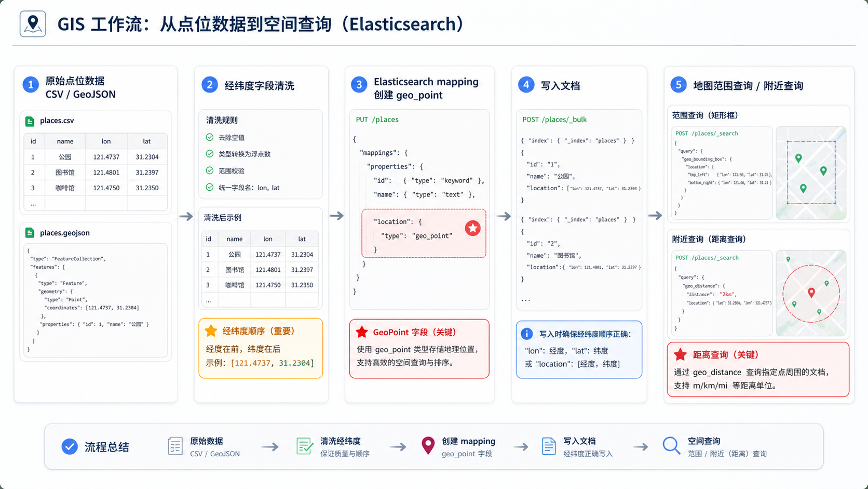
Task: Click the 经纬度字段清洗 step title
Action: [259, 86]
